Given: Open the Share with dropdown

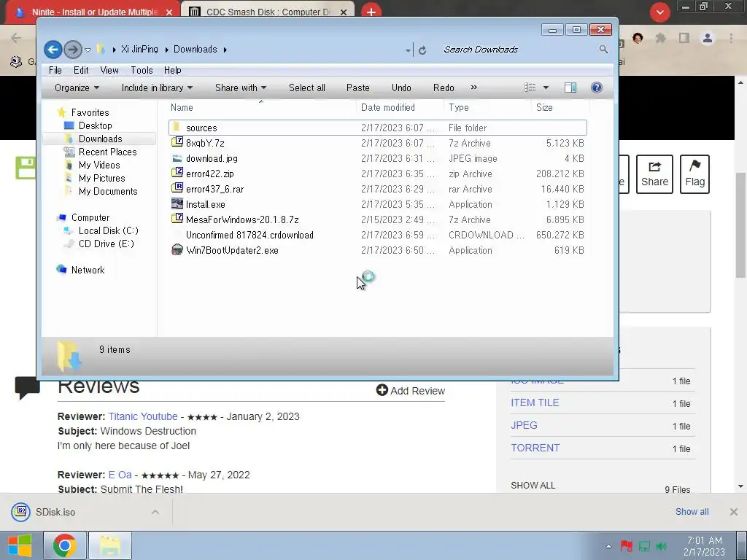Looking at the screenshot, I should (x=241, y=87).
